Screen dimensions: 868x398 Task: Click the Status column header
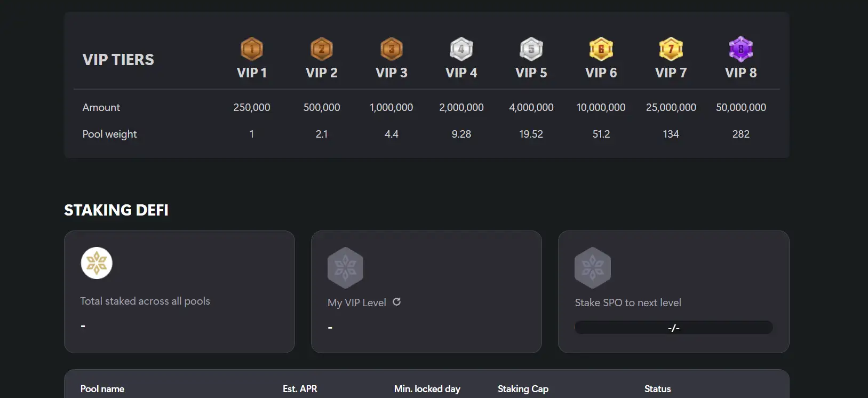[x=657, y=389]
